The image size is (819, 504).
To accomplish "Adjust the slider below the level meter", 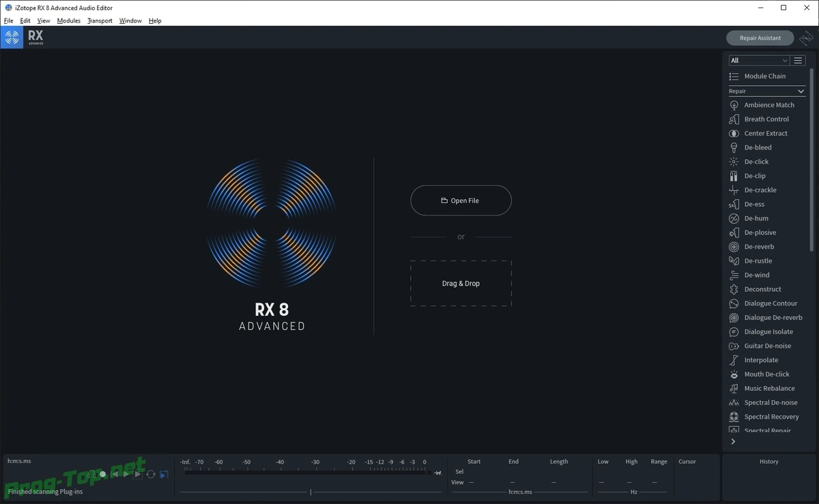I will pos(311,492).
